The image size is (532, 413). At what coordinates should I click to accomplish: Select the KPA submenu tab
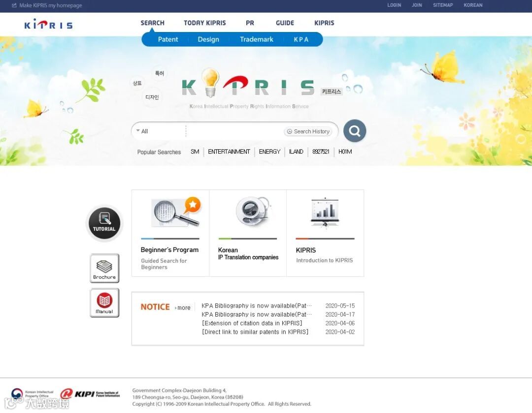[301, 39]
